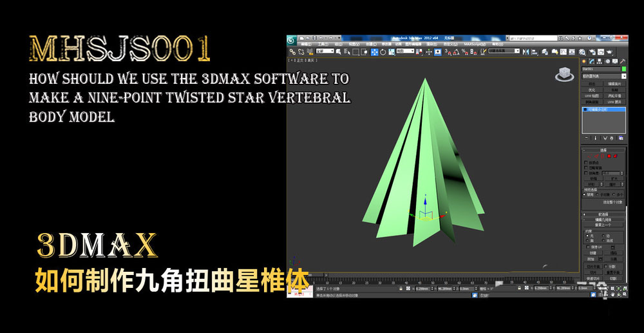Open Edit Named Selection Sets
Viewport: 644px width, 333px height.
coord(484,52)
